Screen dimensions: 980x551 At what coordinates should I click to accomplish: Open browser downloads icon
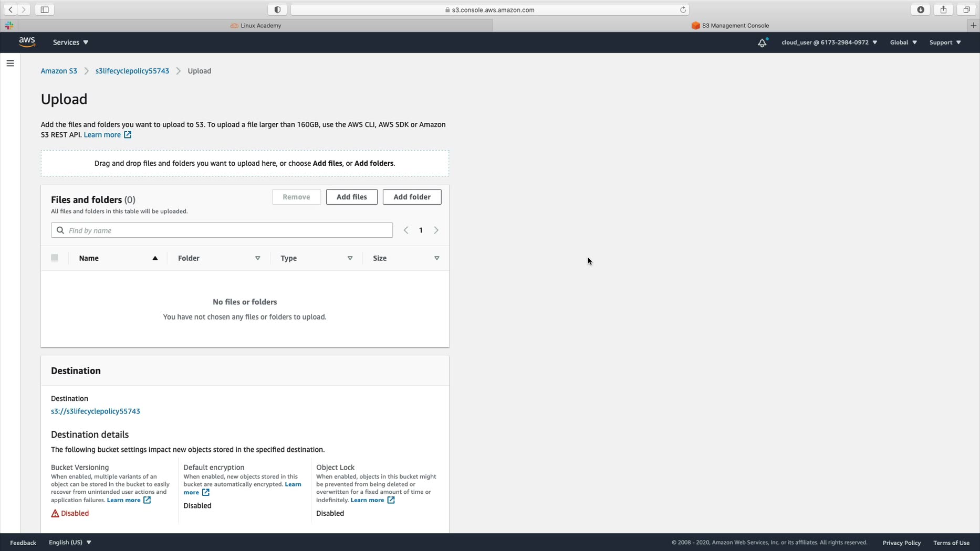pos(921,9)
